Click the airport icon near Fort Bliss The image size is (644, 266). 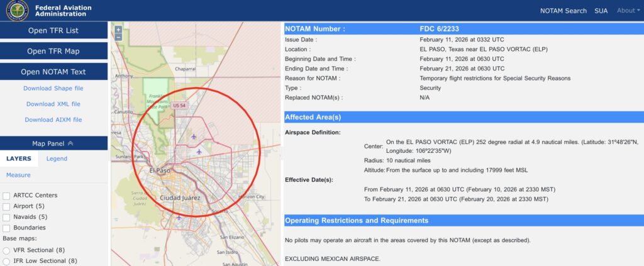[x=192, y=136]
